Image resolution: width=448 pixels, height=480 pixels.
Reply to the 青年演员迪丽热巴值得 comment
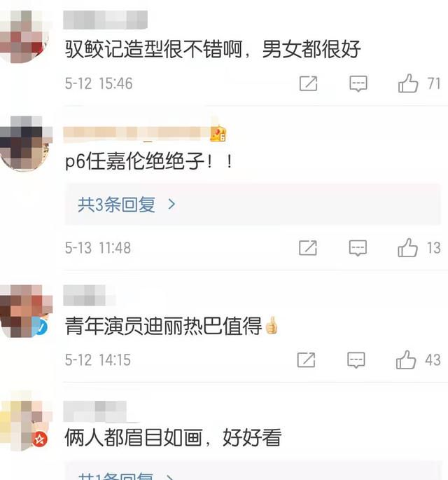pyautogui.click(x=356, y=359)
